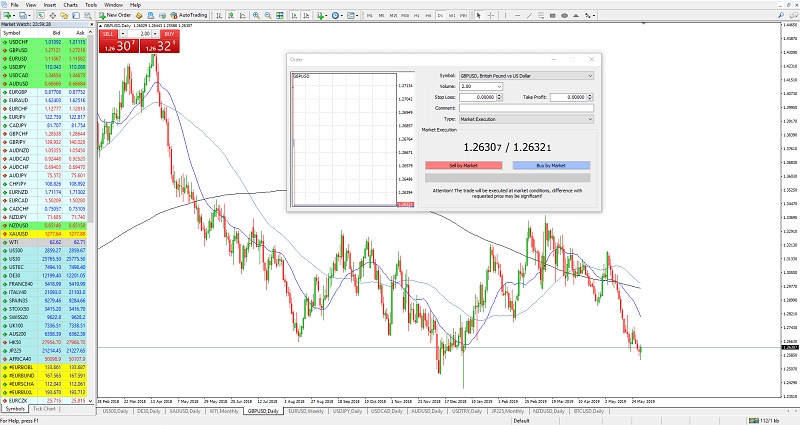
Task: Open the arrows objects dropdown
Action: coord(589,15)
